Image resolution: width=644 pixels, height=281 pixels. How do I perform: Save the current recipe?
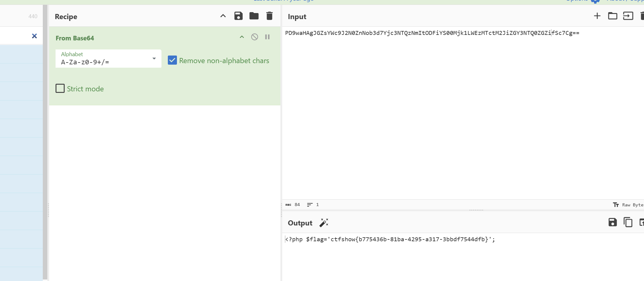pyautogui.click(x=238, y=16)
